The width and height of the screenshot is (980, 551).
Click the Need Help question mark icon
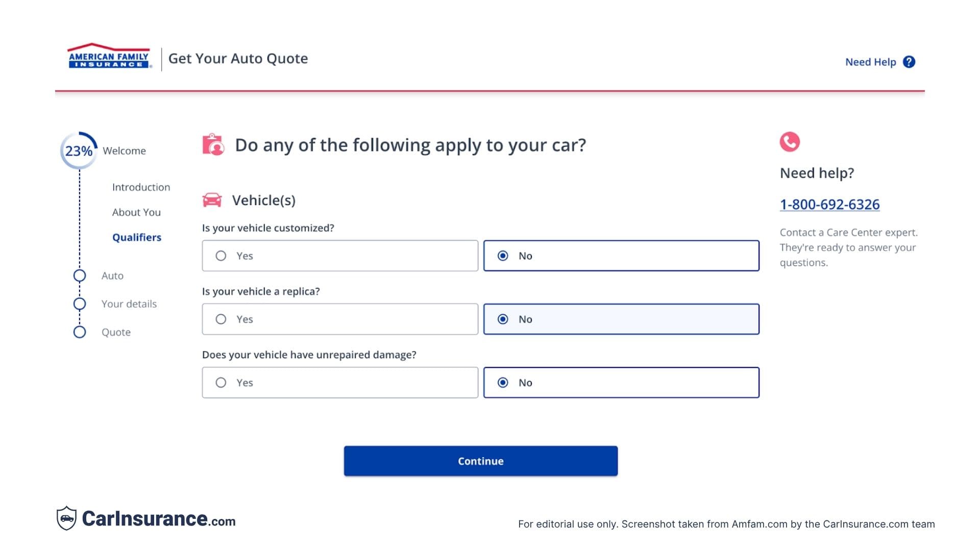point(910,61)
